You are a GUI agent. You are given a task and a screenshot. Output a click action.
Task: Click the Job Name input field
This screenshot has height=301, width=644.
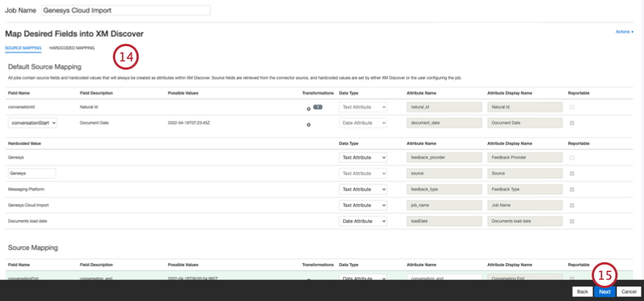126,11
